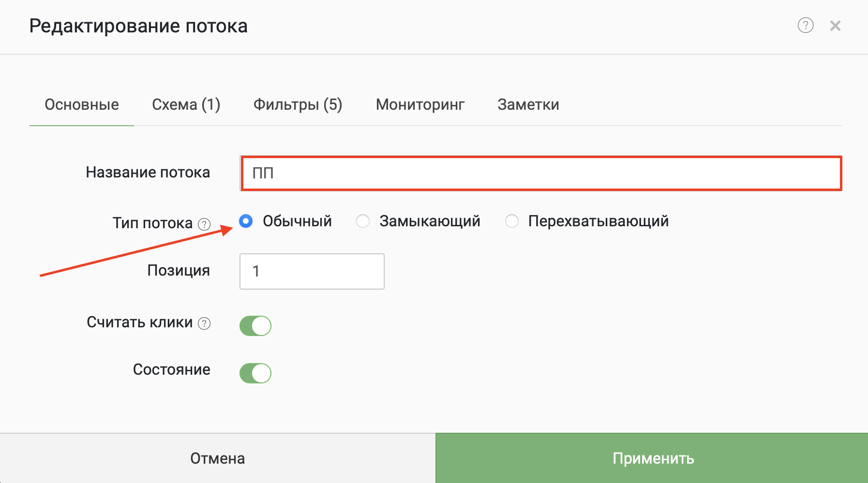Switch to the Заметки tab

pyautogui.click(x=528, y=105)
